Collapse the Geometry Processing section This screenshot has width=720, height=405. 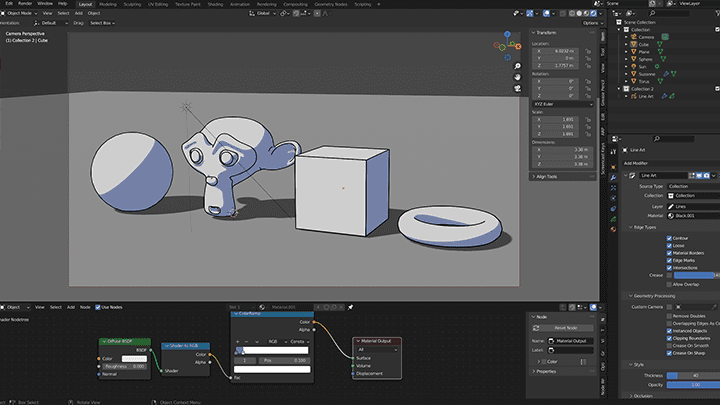tap(652, 296)
